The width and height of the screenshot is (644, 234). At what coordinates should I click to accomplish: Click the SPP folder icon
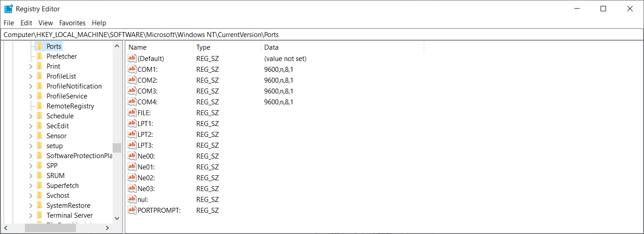(x=39, y=165)
